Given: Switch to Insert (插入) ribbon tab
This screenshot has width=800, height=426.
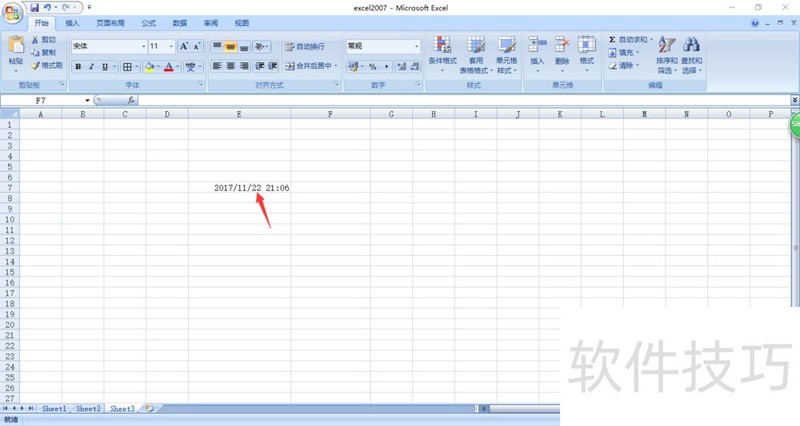Looking at the screenshot, I should [x=72, y=23].
